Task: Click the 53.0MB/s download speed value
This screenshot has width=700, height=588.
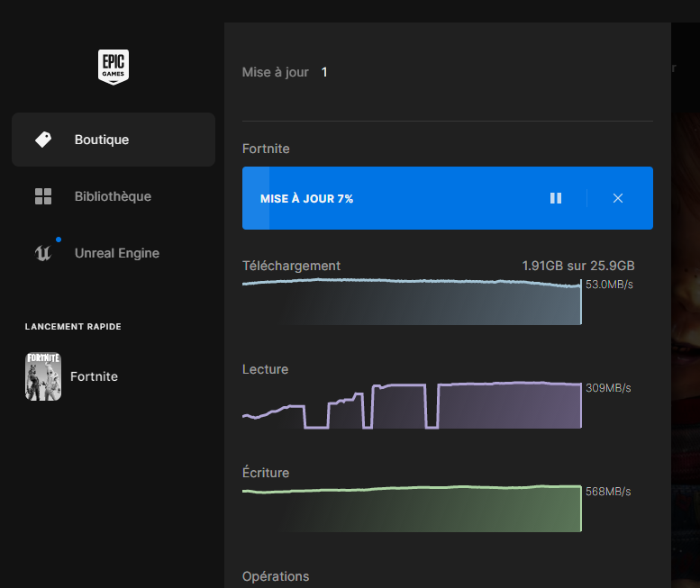Action: pos(609,285)
